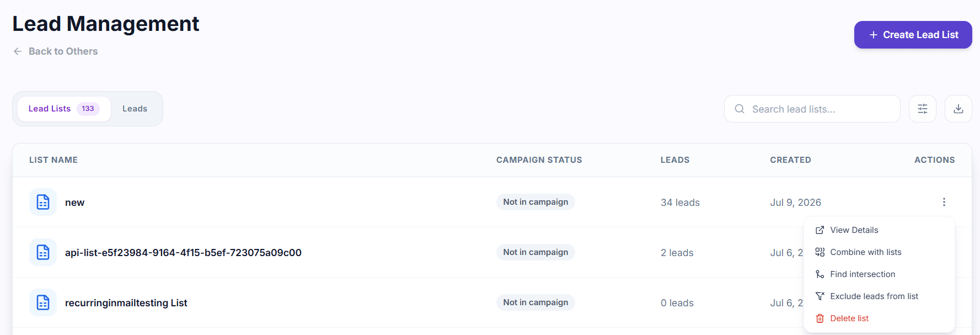This screenshot has width=980, height=335.
Task: Go back via Back to Others link
Action: (x=63, y=51)
